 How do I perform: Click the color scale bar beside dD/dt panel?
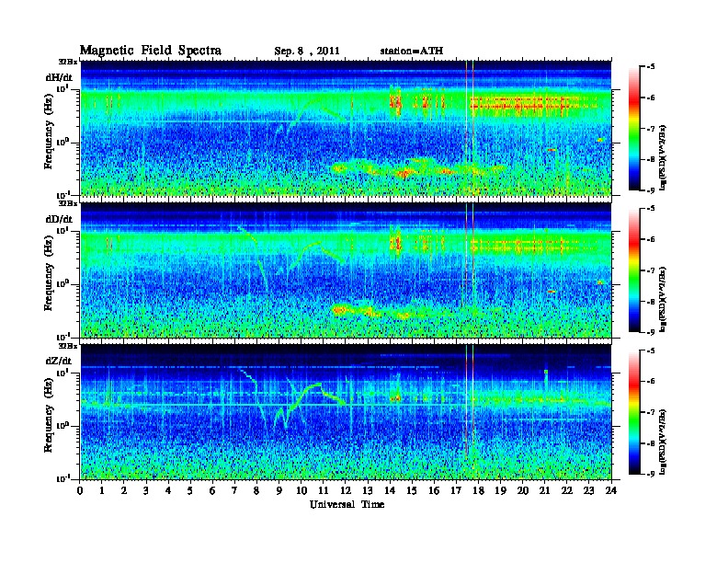(634, 270)
